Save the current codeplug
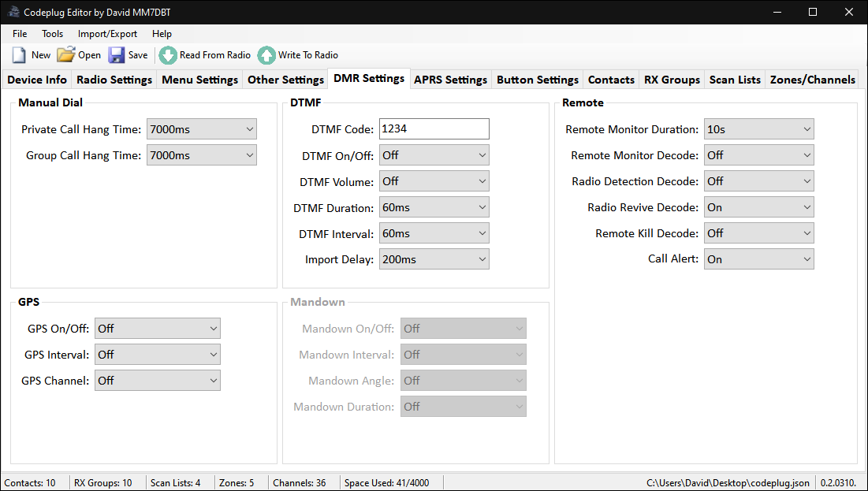Viewport: 868px width, 491px height. point(127,54)
